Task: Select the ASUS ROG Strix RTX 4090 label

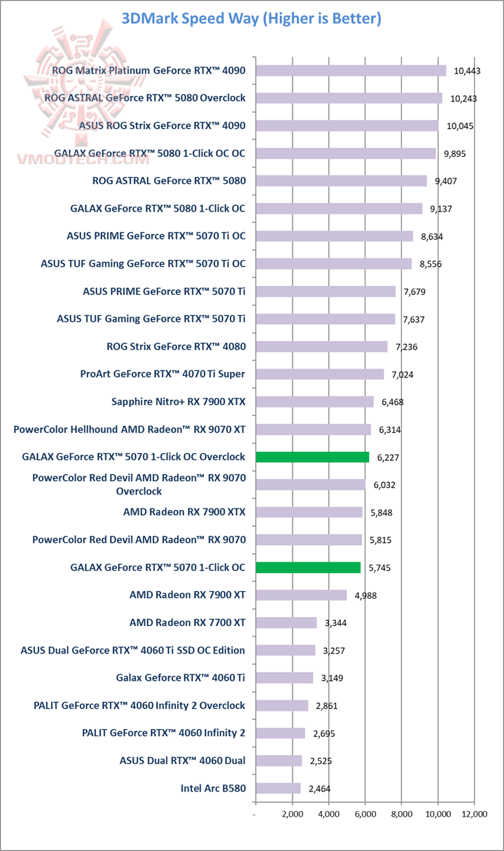Action: (x=162, y=125)
